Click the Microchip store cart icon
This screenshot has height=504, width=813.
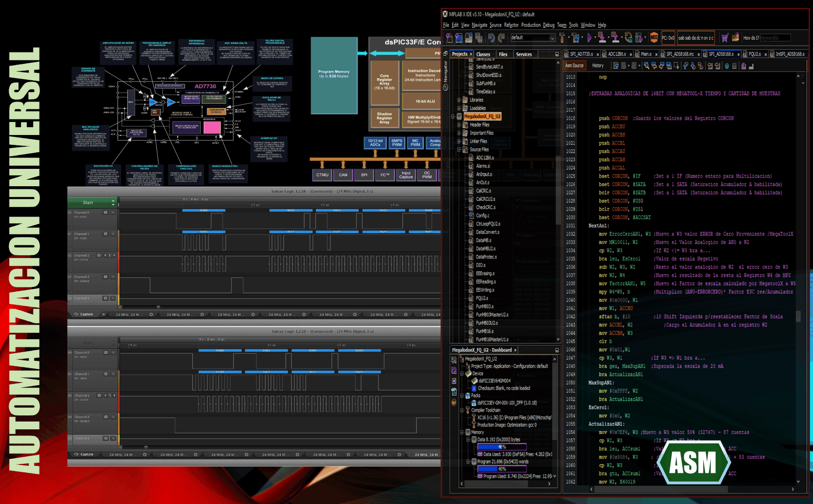[x=724, y=38]
